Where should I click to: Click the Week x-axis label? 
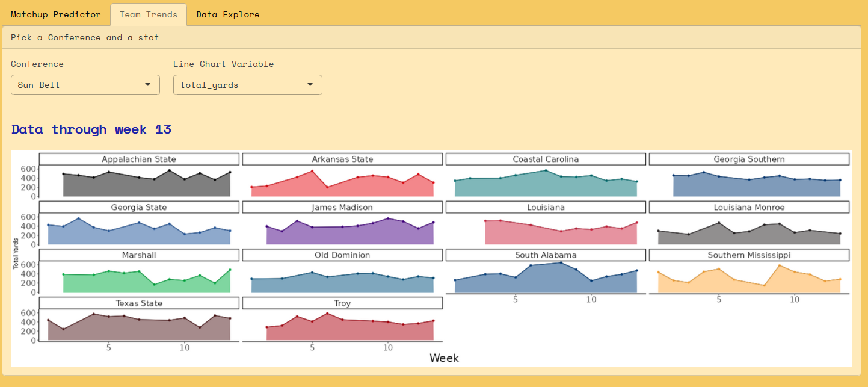pos(444,358)
